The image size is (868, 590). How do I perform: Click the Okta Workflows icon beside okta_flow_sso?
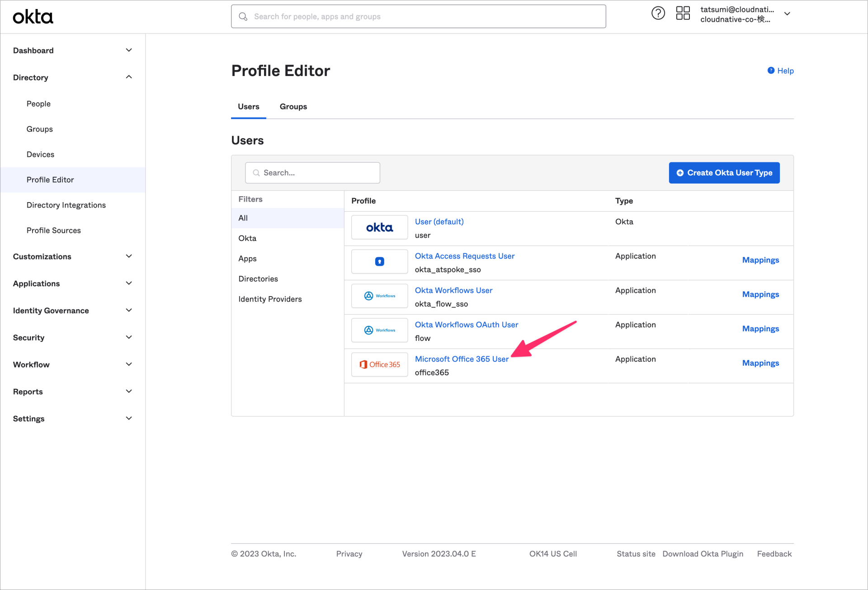click(x=379, y=296)
